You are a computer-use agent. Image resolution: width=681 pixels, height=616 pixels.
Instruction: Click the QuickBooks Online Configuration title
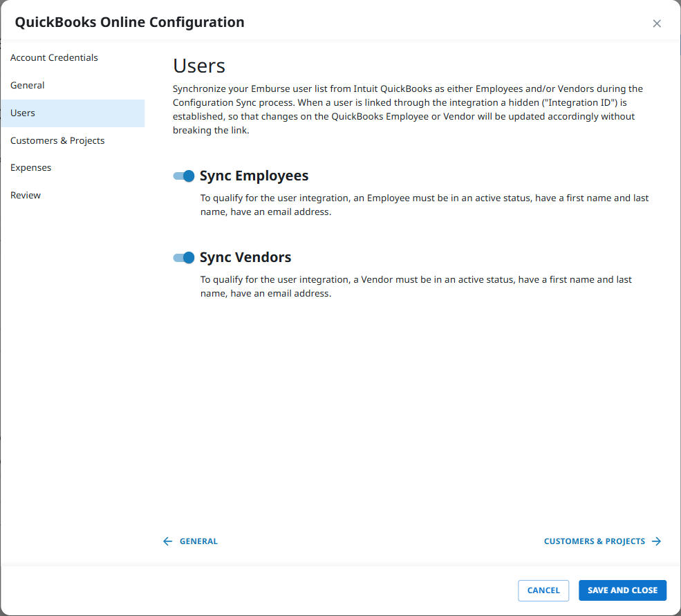129,22
